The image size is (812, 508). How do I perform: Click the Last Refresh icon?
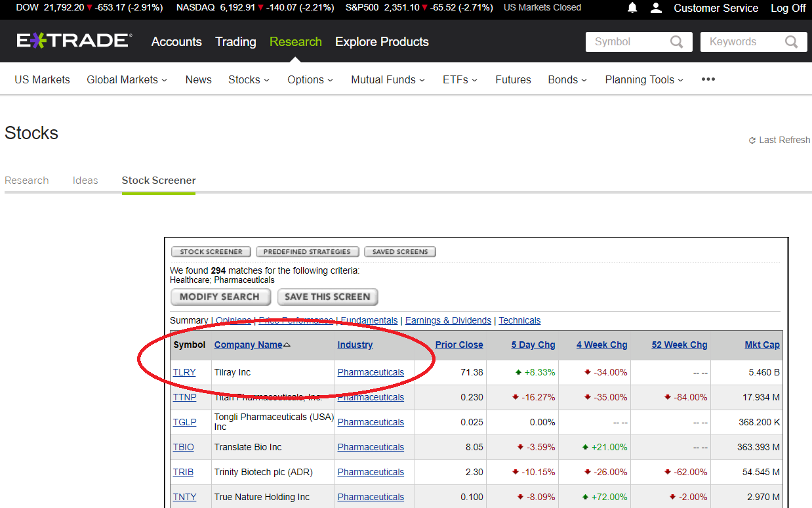(752, 140)
